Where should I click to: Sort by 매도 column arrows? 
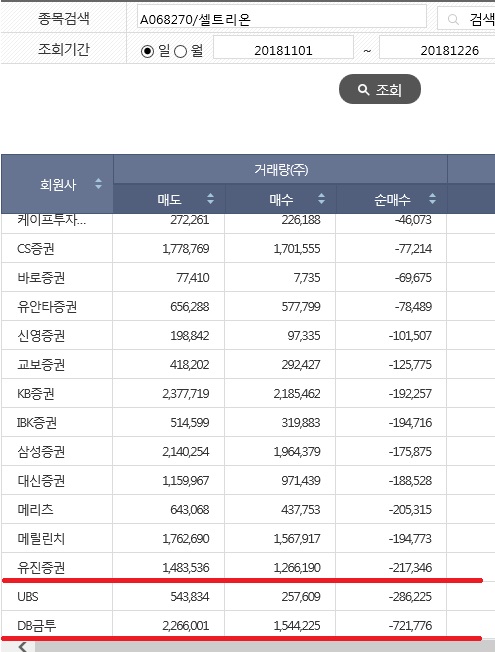pyautogui.click(x=210, y=199)
